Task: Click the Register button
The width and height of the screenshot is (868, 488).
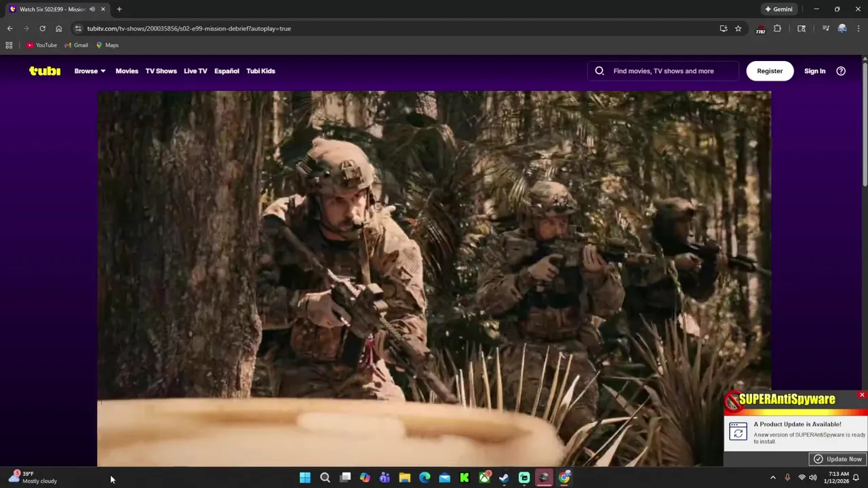Action: tap(770, 70)
